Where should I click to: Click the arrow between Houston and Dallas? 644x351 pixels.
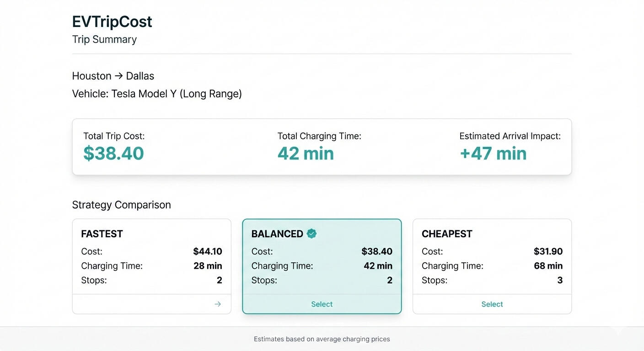pos(118,76)
